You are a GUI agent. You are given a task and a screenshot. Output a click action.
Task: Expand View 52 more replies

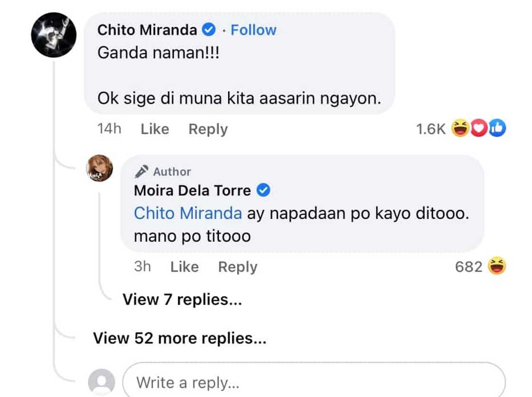(x=180, y=338)
